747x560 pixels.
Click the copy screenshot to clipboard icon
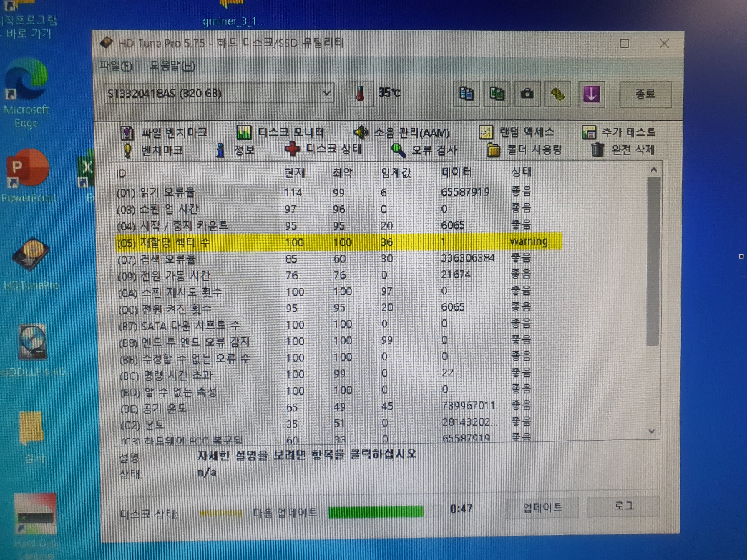pyautogui.click(x=496, y=94)
